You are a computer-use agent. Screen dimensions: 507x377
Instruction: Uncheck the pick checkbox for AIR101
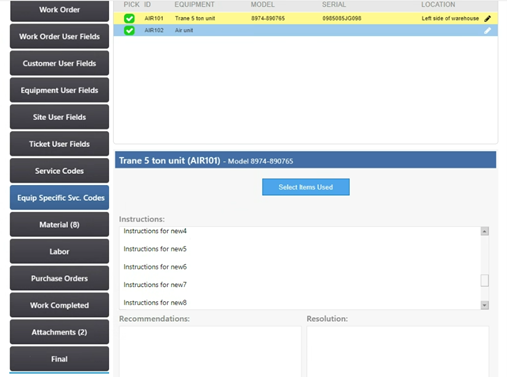(x=129, y=18)
